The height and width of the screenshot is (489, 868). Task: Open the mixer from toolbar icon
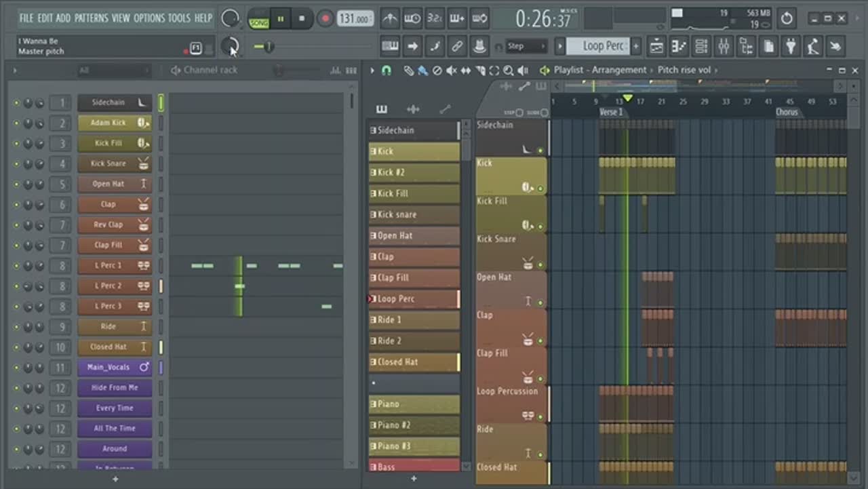pos(724,46)
